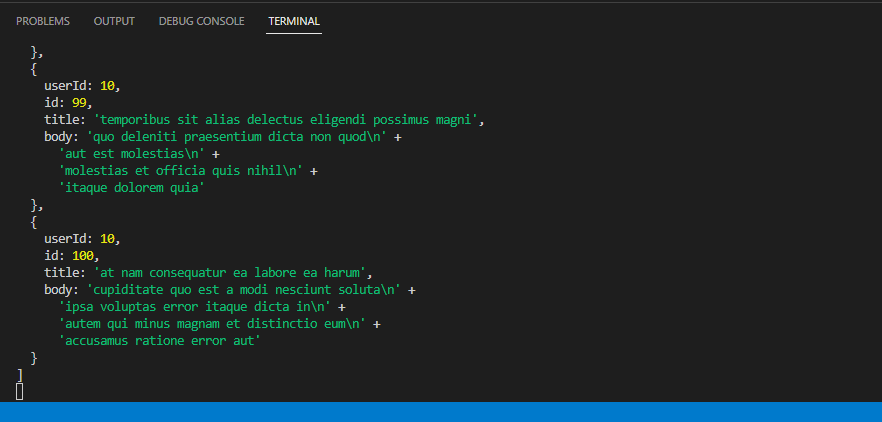The image size is (882, 422).
Task: Click the id value 99
Action: (79, 103)
